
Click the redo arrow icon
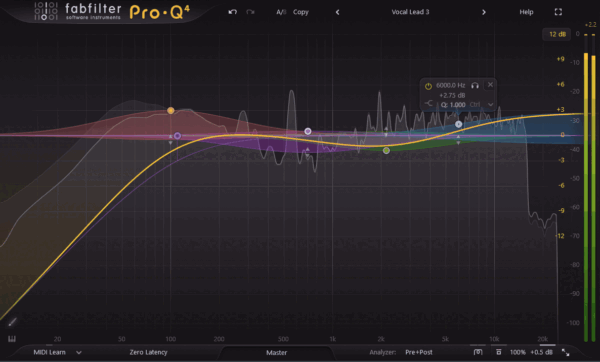point(250,12)
